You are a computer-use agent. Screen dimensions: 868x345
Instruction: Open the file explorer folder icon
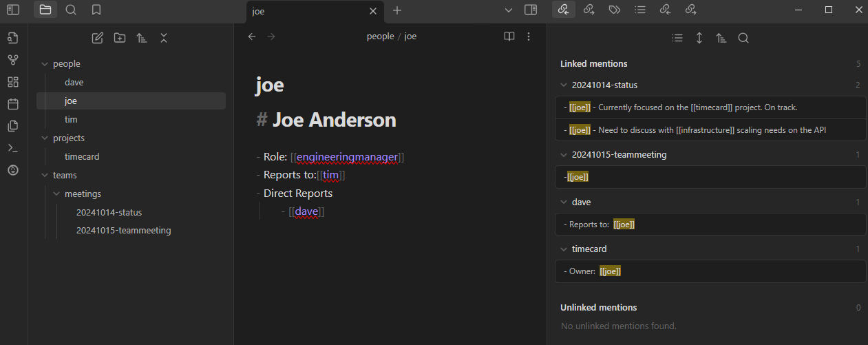pyautogui.click(x=45, y=10)
